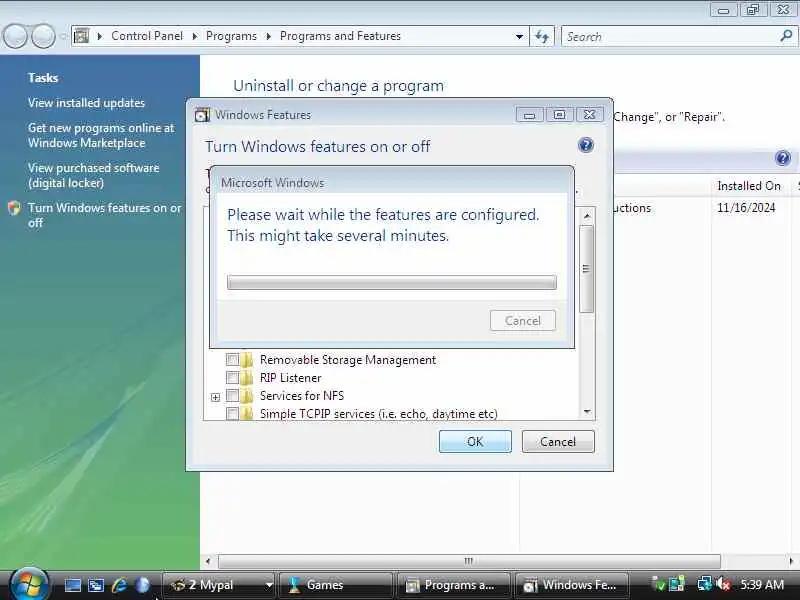Click the Forward navigation button
This screenshot has height=600, width=800.
(44, 36)
